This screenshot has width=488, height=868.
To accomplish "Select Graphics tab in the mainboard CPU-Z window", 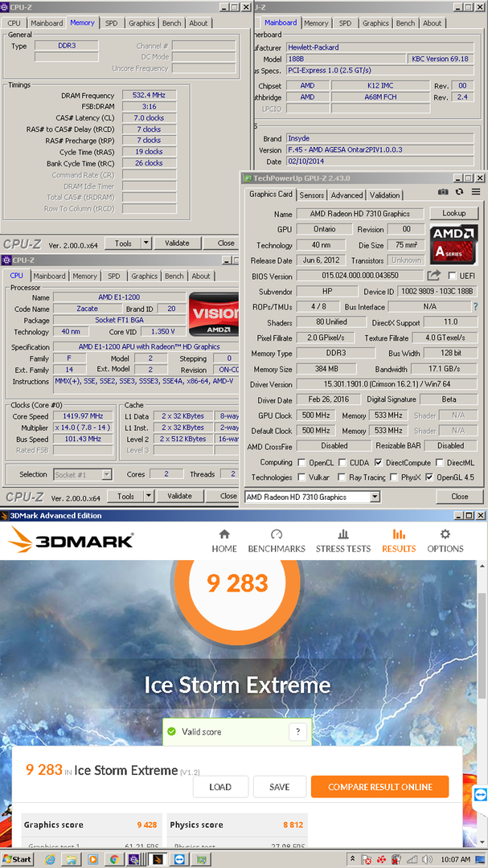I will (375, 23).
